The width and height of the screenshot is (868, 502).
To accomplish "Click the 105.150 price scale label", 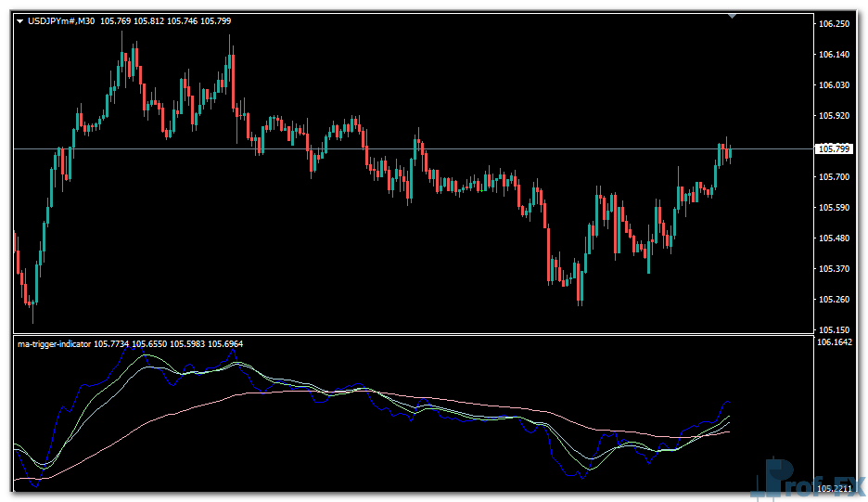I will pyautogui.click(x=834, y=329).
